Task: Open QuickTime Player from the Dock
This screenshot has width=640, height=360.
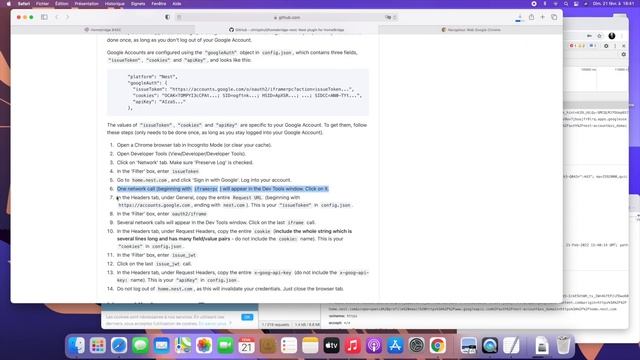Action: pos(490,346)
